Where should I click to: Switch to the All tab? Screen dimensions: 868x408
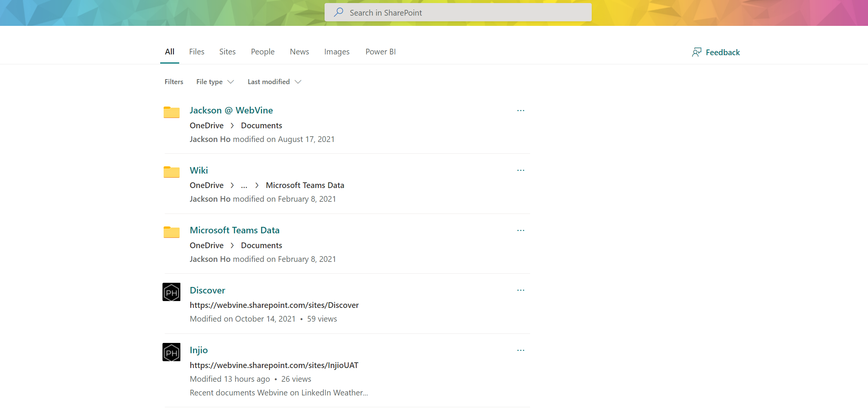[x=170, y=52]
